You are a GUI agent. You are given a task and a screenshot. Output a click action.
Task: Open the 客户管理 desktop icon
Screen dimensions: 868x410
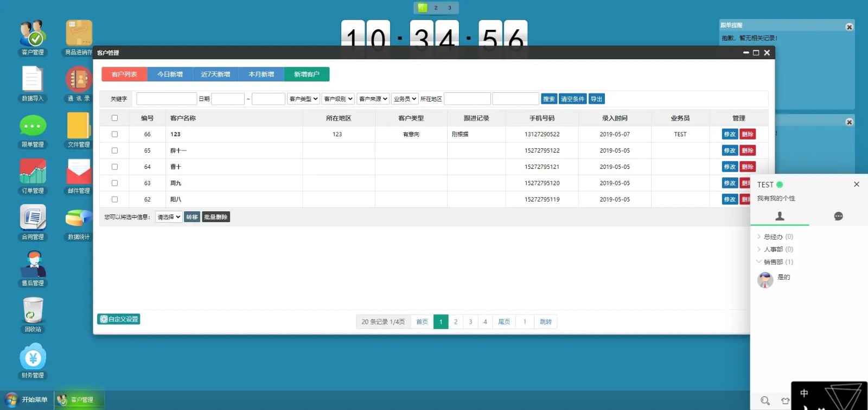[33, 34]
